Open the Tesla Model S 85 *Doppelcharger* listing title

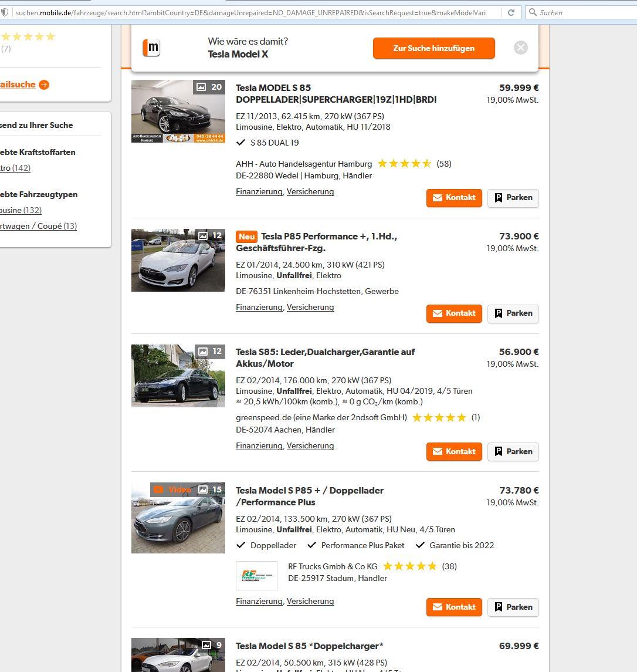[309, 646]
